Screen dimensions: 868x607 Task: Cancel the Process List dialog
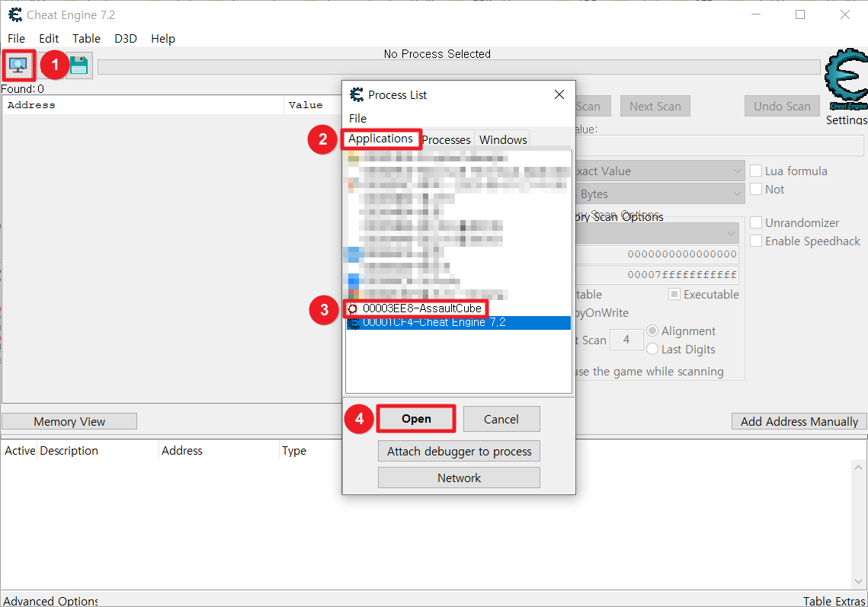tap(501, 420)
